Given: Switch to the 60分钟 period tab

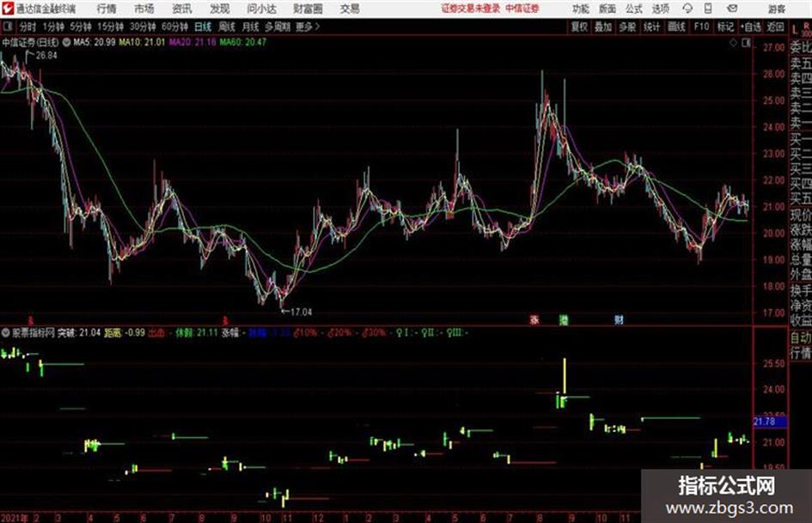Looking at the screenshot, I should [174, 27].
